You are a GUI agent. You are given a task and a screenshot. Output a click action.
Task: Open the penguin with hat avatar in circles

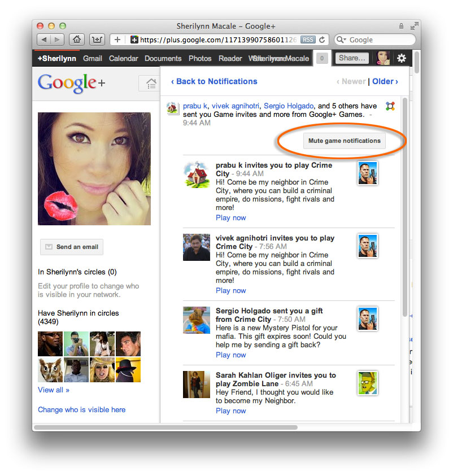pos(128,370)
